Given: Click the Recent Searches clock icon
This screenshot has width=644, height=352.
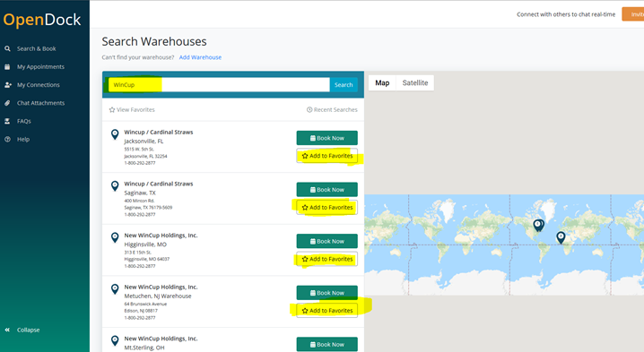Looking at the screenshot, I should tap(309, 109).
